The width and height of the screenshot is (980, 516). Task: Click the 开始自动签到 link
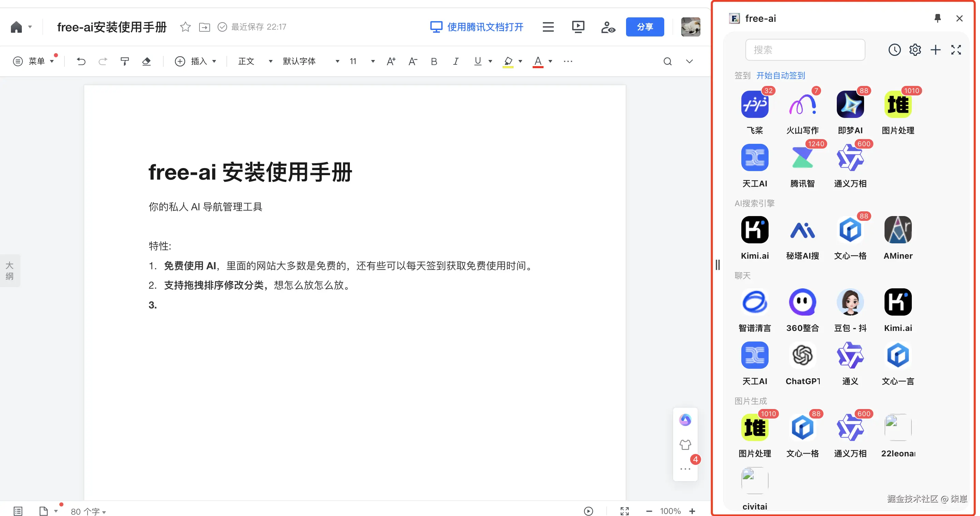coord(781,75)
